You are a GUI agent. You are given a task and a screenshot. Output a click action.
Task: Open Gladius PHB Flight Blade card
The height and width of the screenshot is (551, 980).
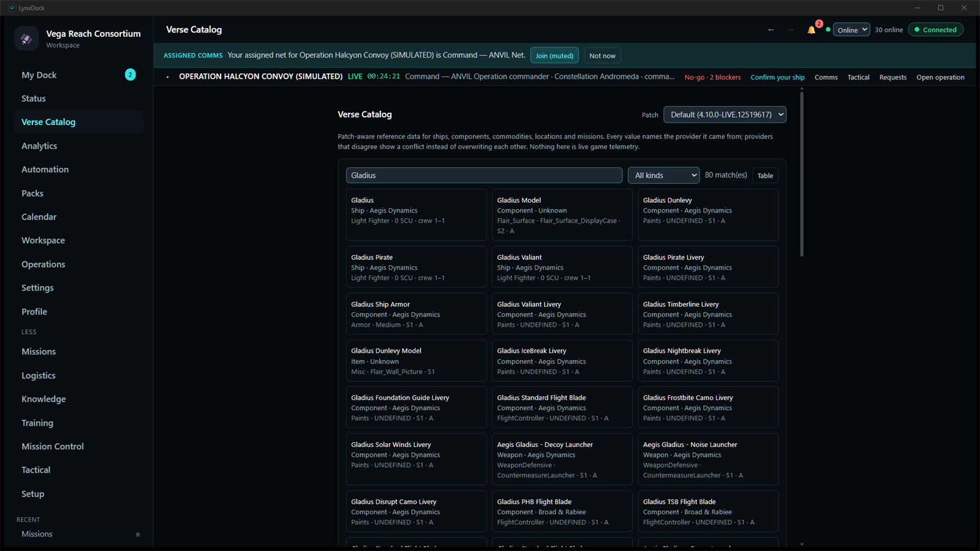tap(562, 511)
